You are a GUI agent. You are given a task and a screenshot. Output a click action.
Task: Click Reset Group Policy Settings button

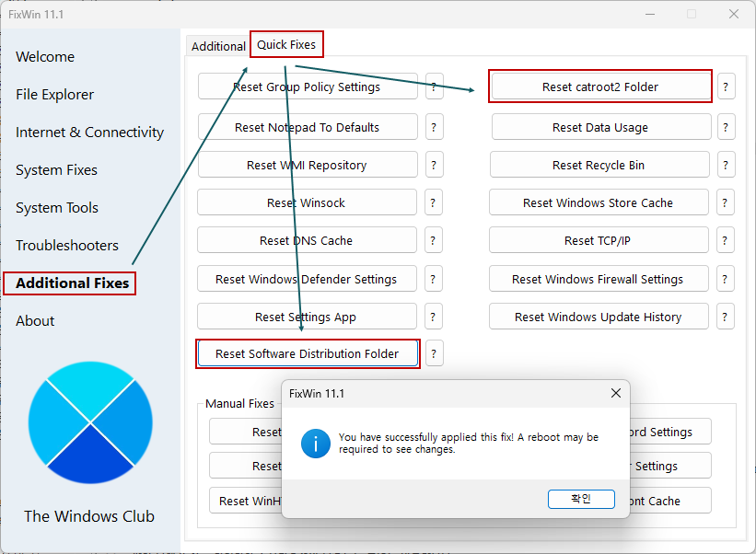[308, 87]
